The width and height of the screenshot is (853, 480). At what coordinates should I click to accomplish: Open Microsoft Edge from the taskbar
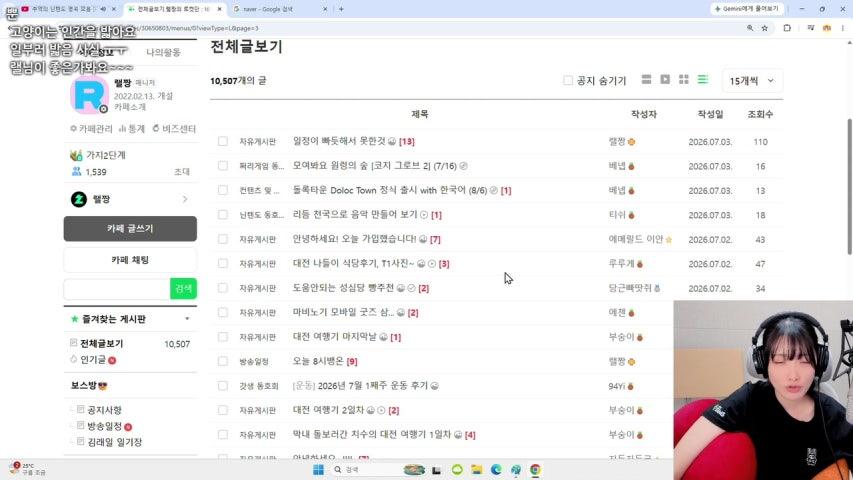pyautogui.click(x=496, y=470)
